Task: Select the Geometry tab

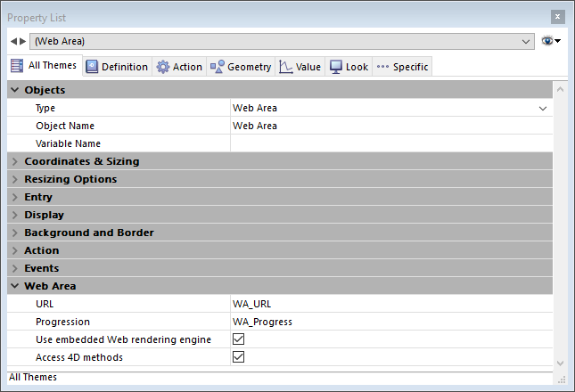Action: pos(241,67)
